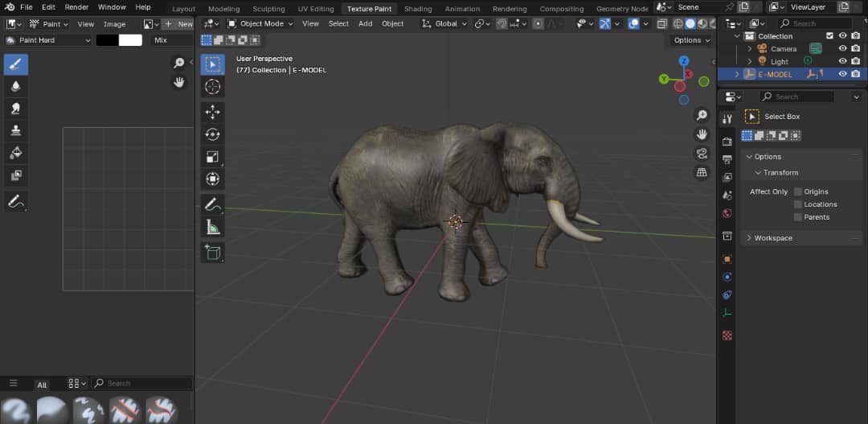Expand the Camera tree item in outliner
Image resolution: width=868 pixels, height=424 pixels.
pos(750,49)
